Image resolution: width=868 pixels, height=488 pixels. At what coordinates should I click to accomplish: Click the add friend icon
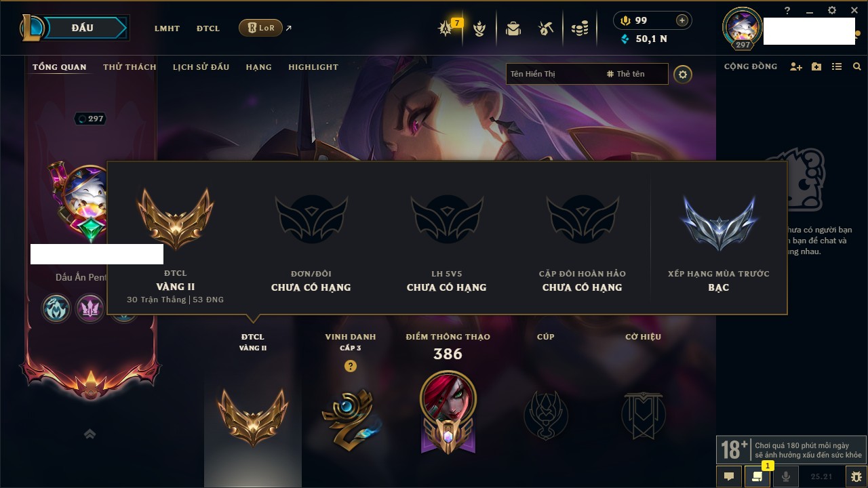click(x=796, y=67)
